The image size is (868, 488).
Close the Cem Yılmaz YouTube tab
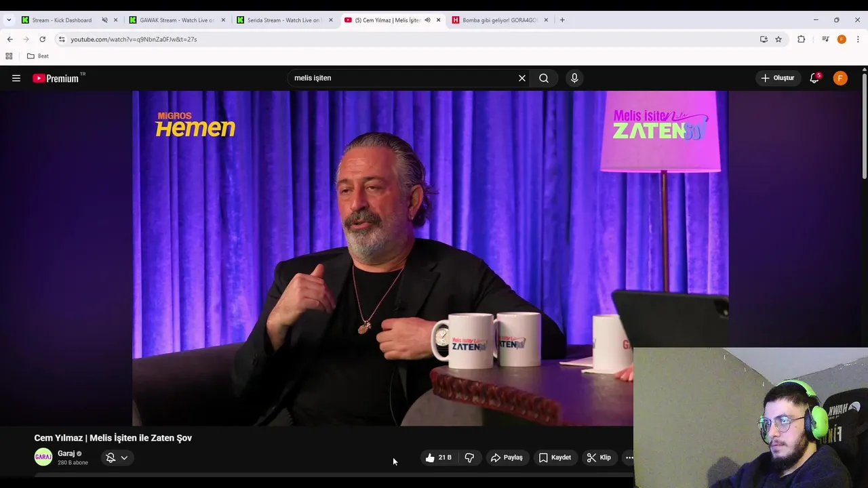tap(438, 20)
